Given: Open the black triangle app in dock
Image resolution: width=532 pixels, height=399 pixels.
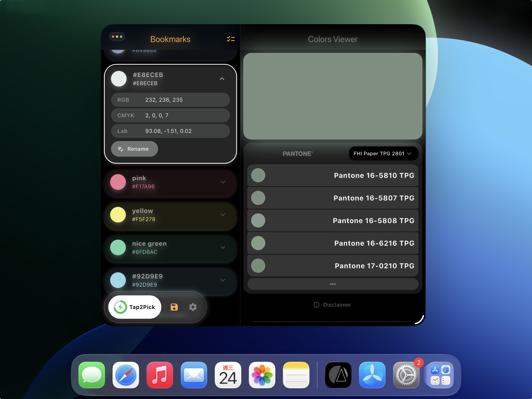Looking at the screenshot, I should [338, 375].
